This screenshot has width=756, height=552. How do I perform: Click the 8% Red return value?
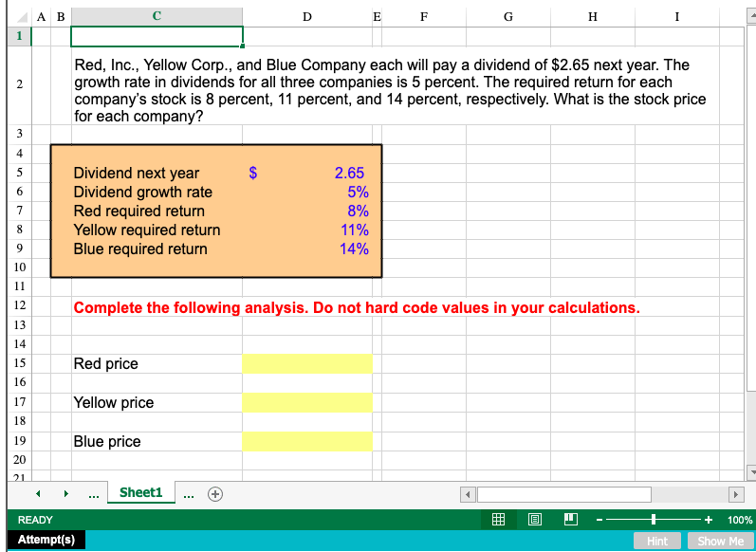[x=359, y=212]
